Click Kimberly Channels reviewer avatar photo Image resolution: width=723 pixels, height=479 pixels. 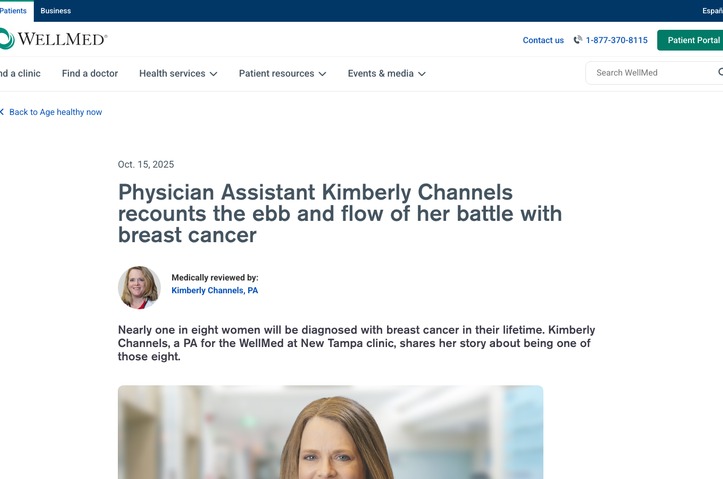(139, 287)
